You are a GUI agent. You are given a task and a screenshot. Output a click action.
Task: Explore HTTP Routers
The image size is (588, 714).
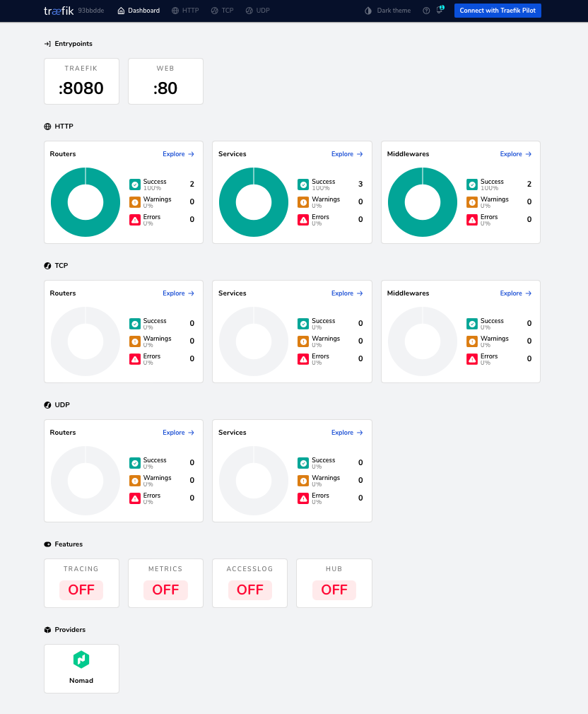[178, 154]
